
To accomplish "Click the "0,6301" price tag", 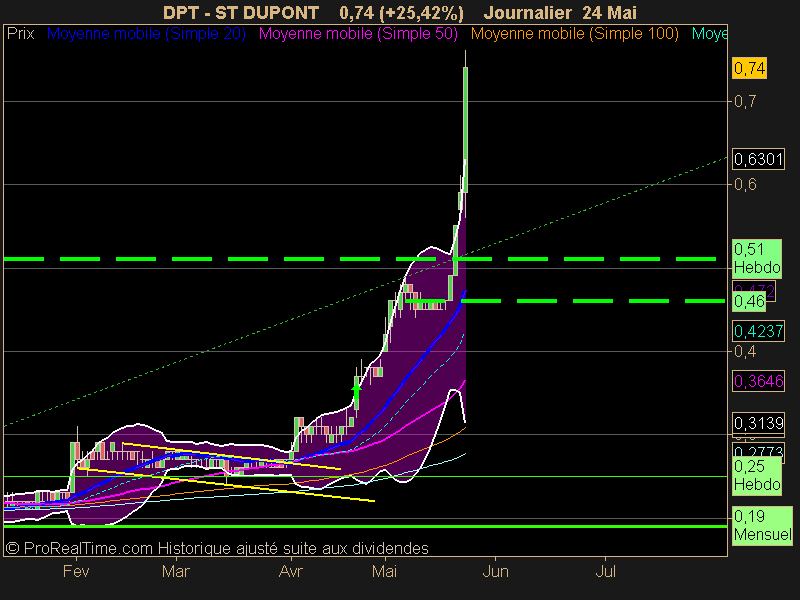I will coord(758,160).
